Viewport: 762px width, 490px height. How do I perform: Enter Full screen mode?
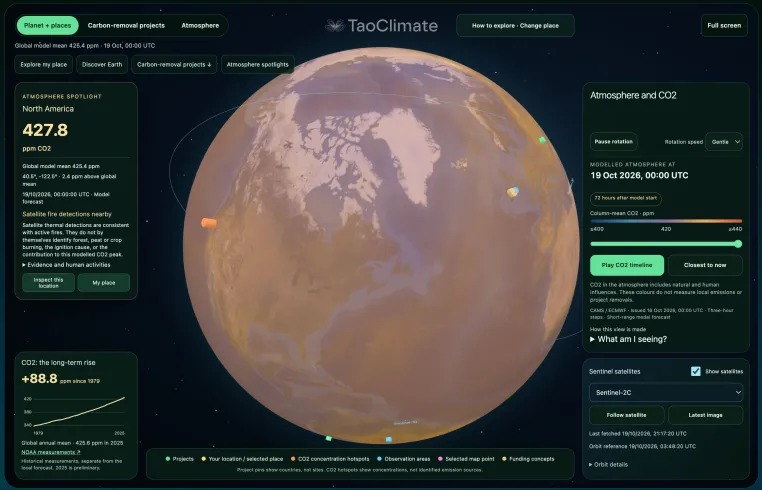(724, 25)
